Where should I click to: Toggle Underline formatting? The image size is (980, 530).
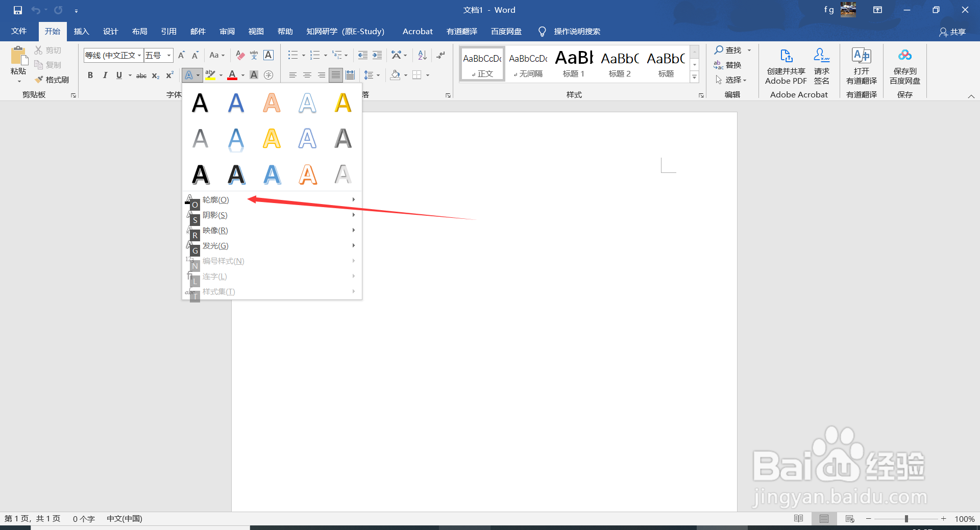pos(119,75)
